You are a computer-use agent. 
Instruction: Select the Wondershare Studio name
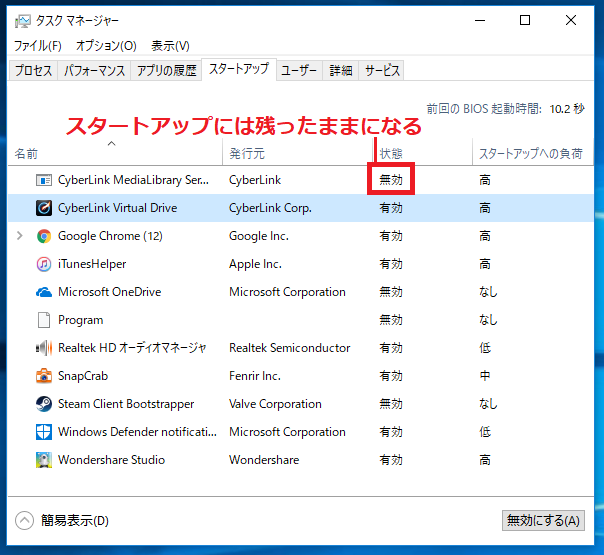(111, 460)
